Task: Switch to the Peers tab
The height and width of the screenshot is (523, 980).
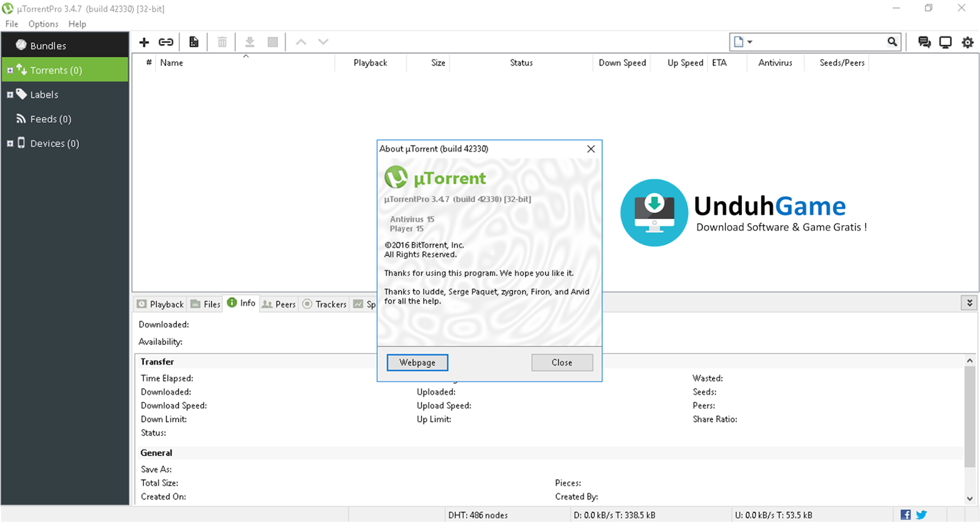Action: tap(279, 304)
